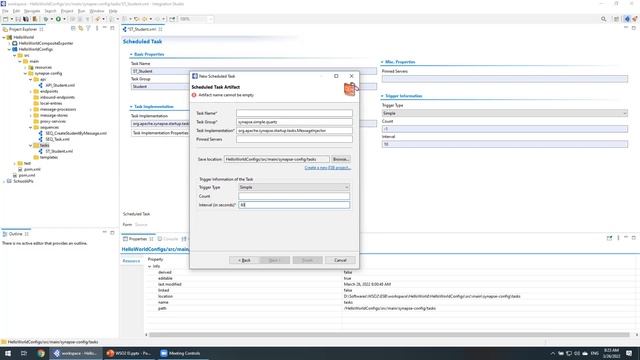
Task: Click the Debug bug toolbar icon
Action: [46, 19]
